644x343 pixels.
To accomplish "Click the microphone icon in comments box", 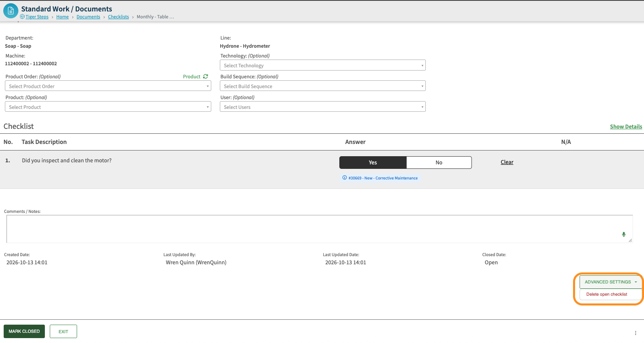I will pyautogui.click(x=624, y=234).
